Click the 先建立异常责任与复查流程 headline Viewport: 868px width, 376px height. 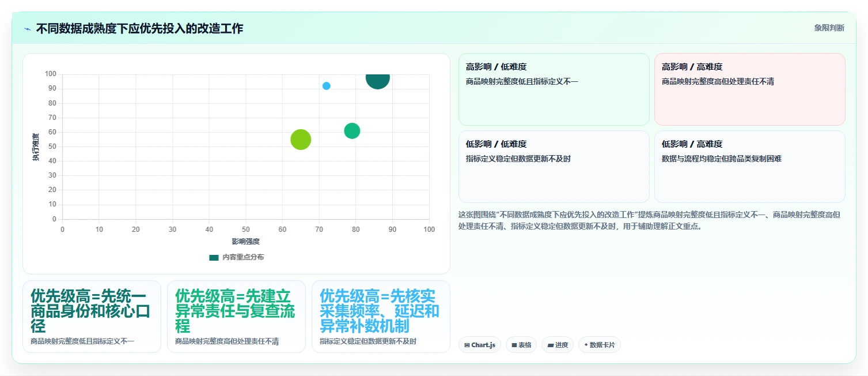point(235,311)
